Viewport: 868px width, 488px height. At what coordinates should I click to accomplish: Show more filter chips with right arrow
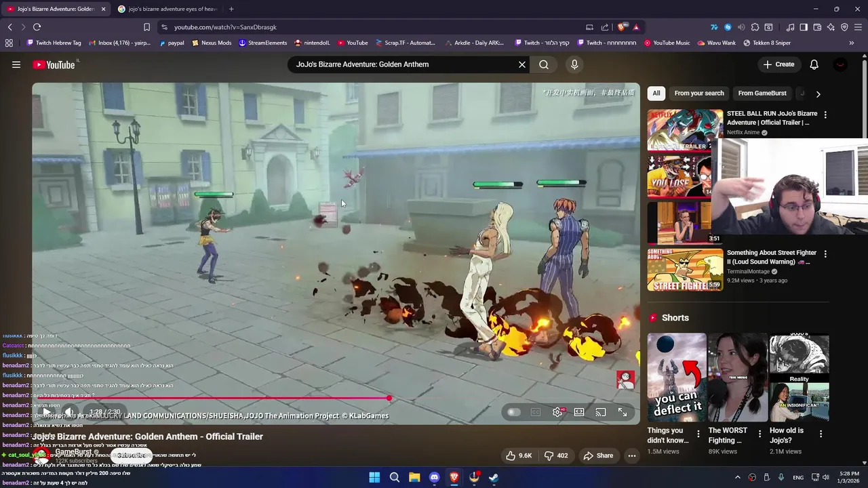(818, 94)
